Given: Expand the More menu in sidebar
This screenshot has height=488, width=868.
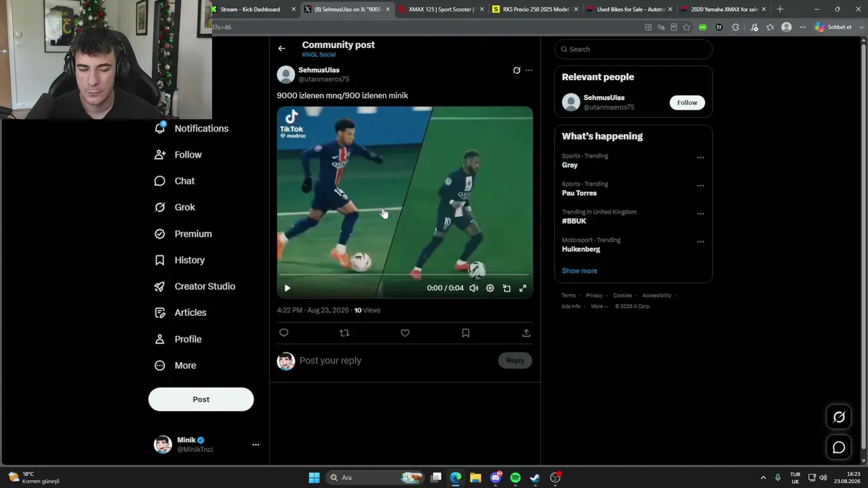Looking at the screenshot, I should click(x=176, y=365).
